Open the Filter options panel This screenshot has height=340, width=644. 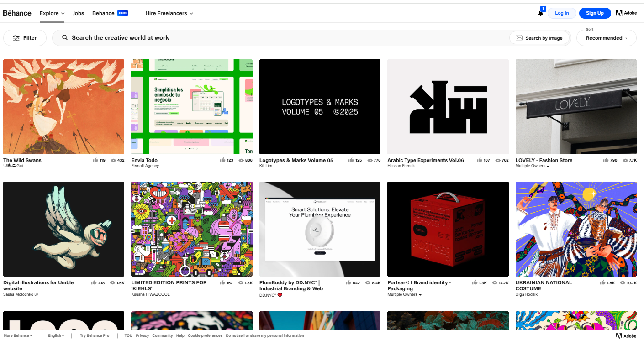point(25,38)
